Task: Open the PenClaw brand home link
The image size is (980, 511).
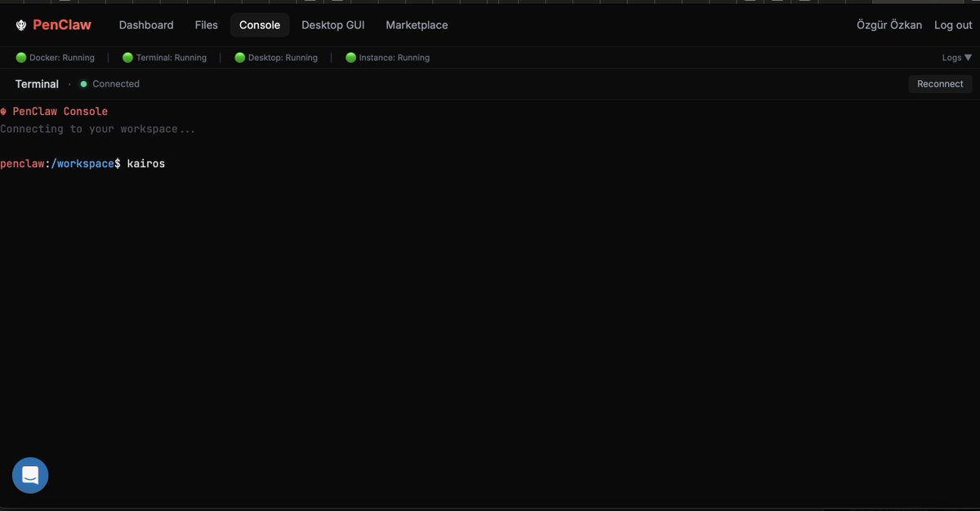Action: [53, 25]
